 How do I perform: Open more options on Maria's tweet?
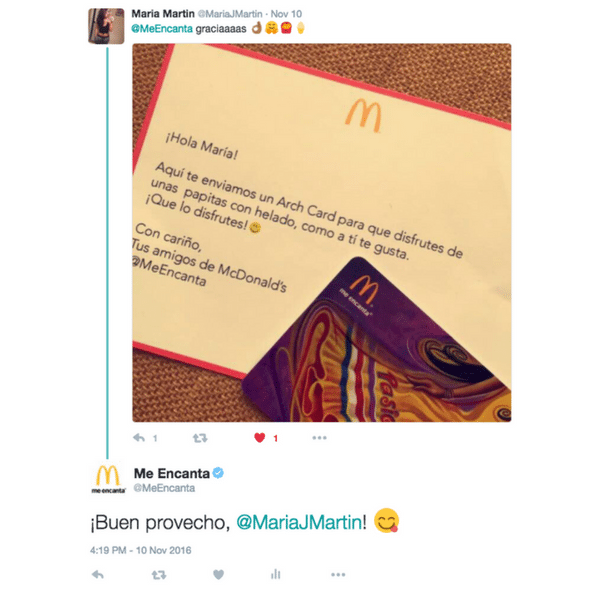[319, 437]
